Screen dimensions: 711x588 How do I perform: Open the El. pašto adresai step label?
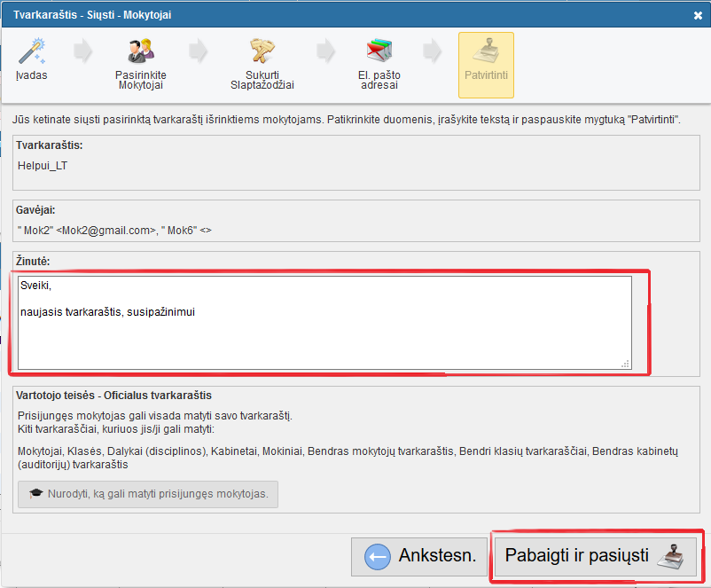click(379, 80)
